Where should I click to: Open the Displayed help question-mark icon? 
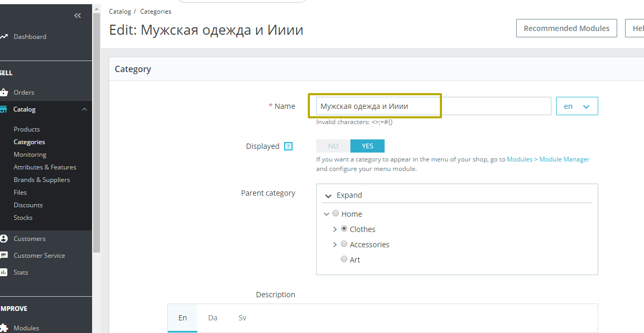[288, 146]
